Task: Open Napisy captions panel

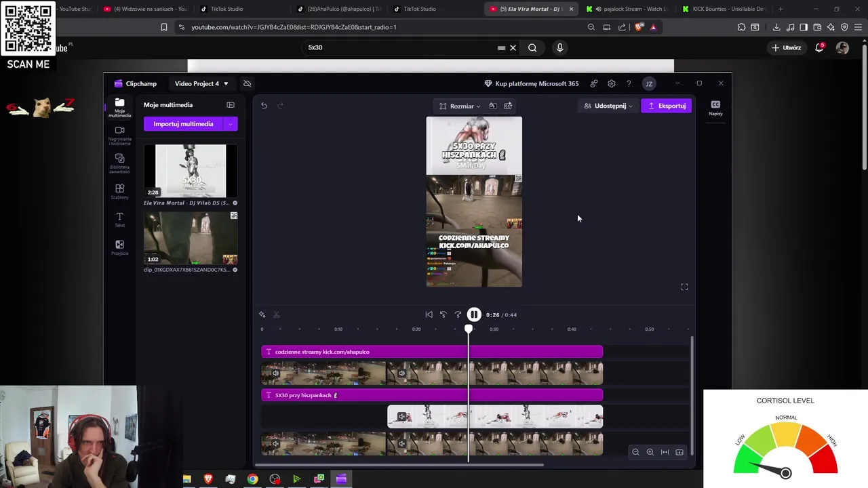Action: pos(715,107)
